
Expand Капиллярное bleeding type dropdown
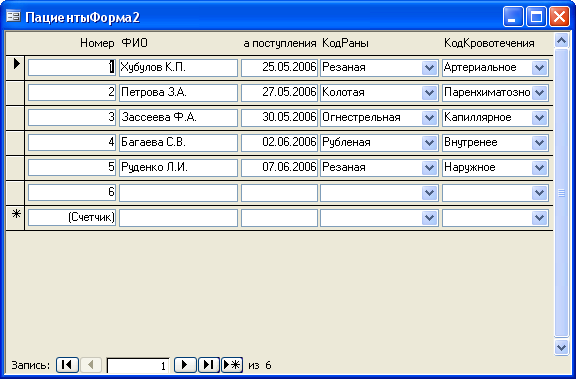(539, 118)
